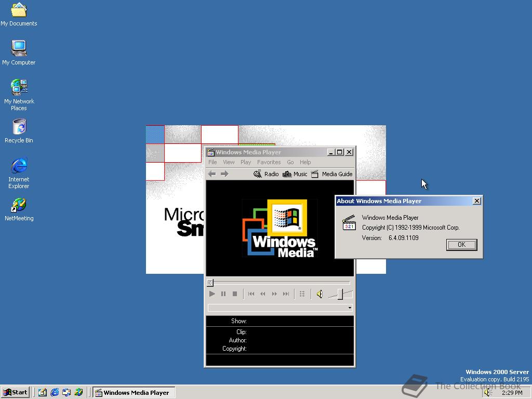Maximize the Windows Media Player window
532x399 pixels.
[339, 152]
